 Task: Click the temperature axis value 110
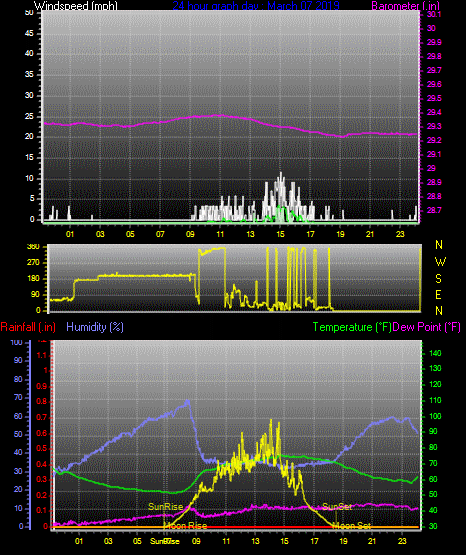pyautogui.click(x=435, y=400)
